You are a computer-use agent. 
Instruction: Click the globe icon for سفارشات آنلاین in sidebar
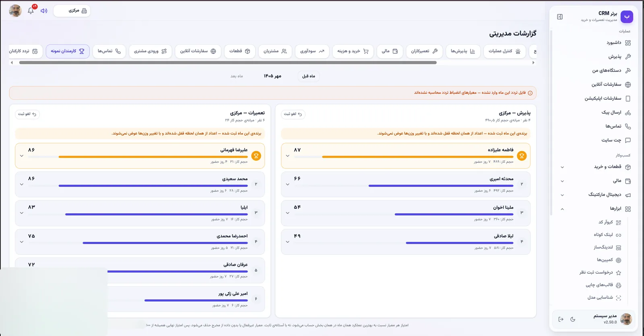(x=628, y=85)
